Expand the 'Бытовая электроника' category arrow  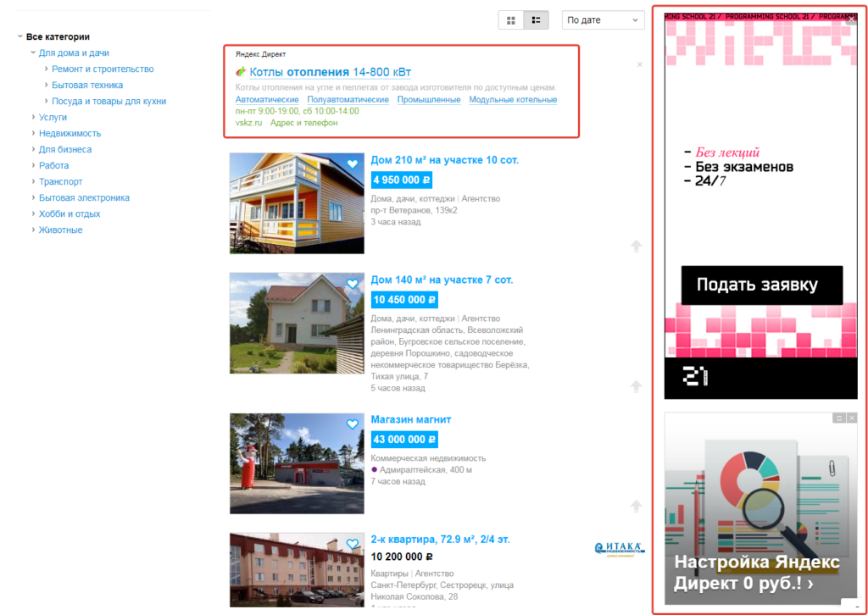point(34,197)
